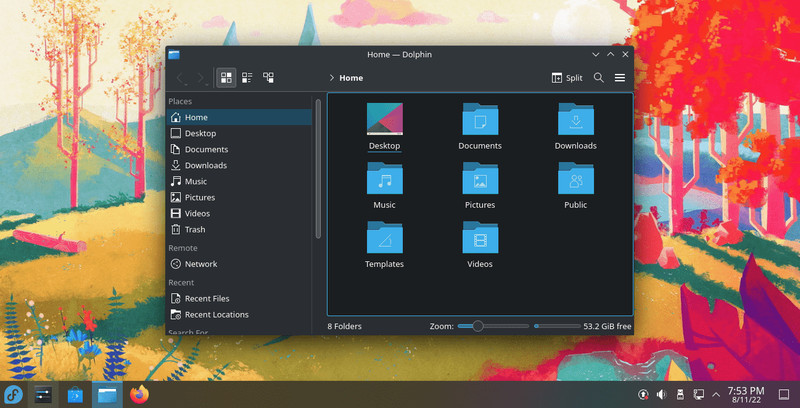Open the volume control tray icon
800x408 pixels.
click(x=661, y=394)
